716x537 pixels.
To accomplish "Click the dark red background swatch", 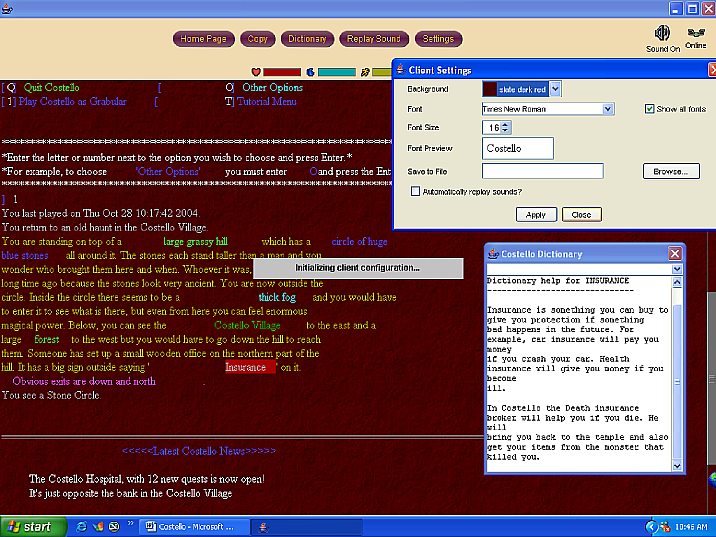I will pyautogui.click(x=490, y=89).
